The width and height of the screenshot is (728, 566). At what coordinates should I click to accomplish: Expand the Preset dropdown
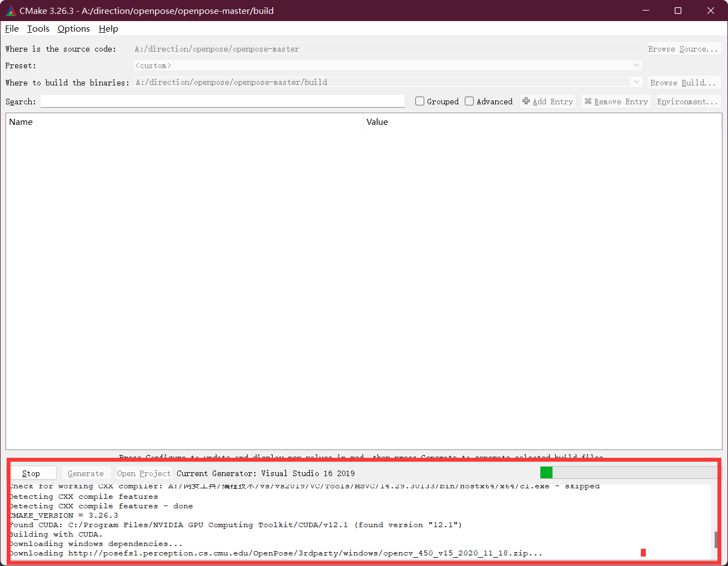pos(636,65)
